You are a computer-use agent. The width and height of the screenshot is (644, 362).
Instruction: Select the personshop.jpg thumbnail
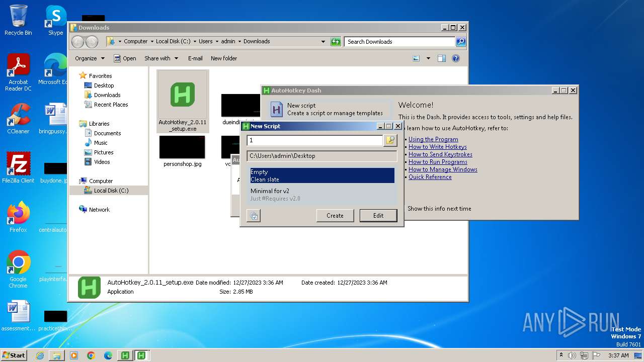[182, 147]
